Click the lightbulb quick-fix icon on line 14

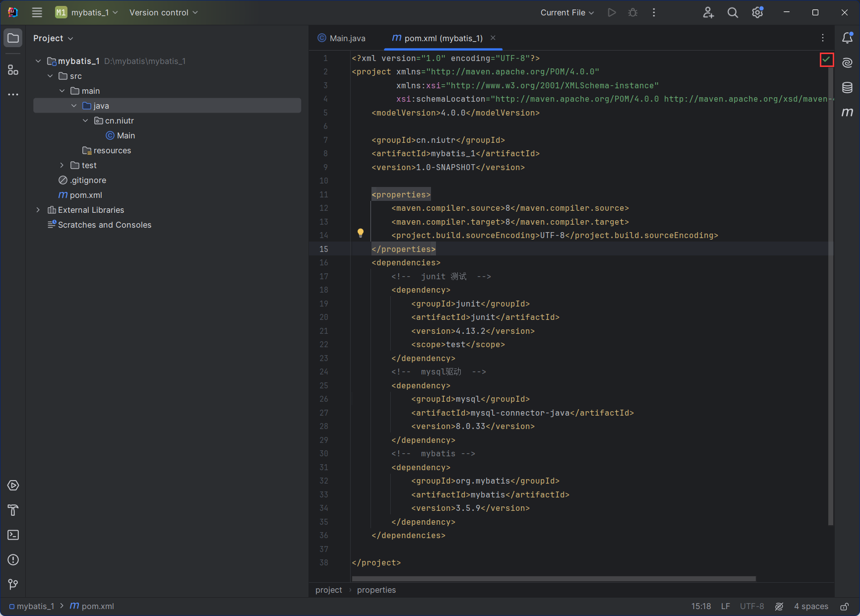(x=361, y=233)
